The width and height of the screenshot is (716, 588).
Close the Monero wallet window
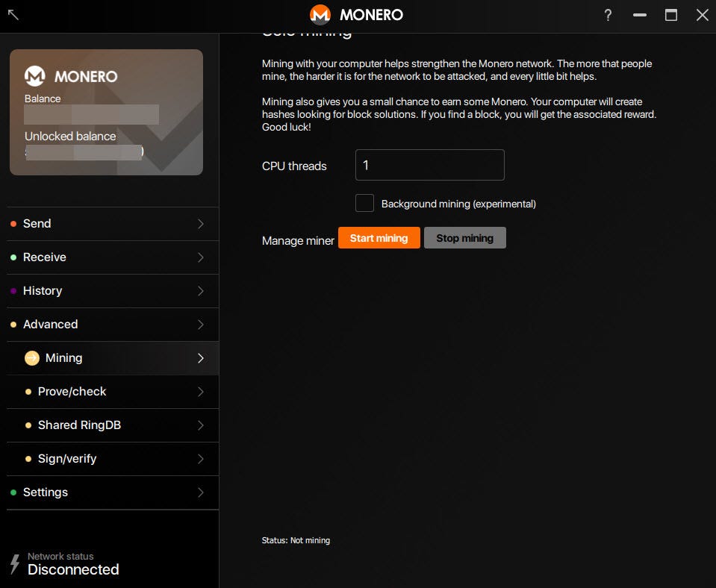click(x=703, y=15)
